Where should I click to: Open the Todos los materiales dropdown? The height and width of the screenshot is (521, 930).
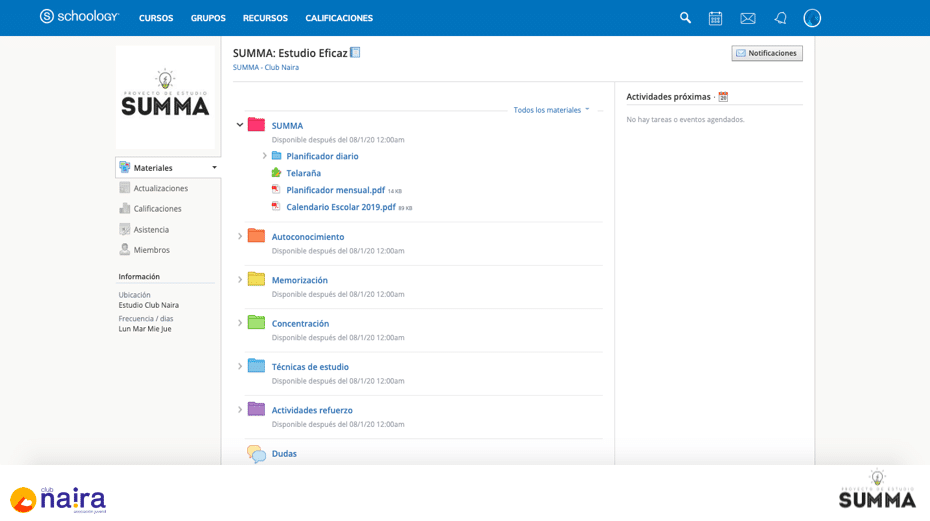551,110
